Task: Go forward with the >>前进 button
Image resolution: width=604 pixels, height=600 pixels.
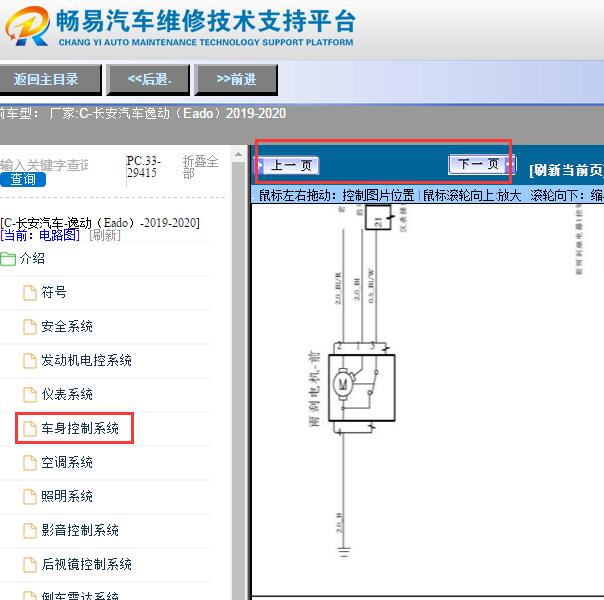Action: click(236, 79)
